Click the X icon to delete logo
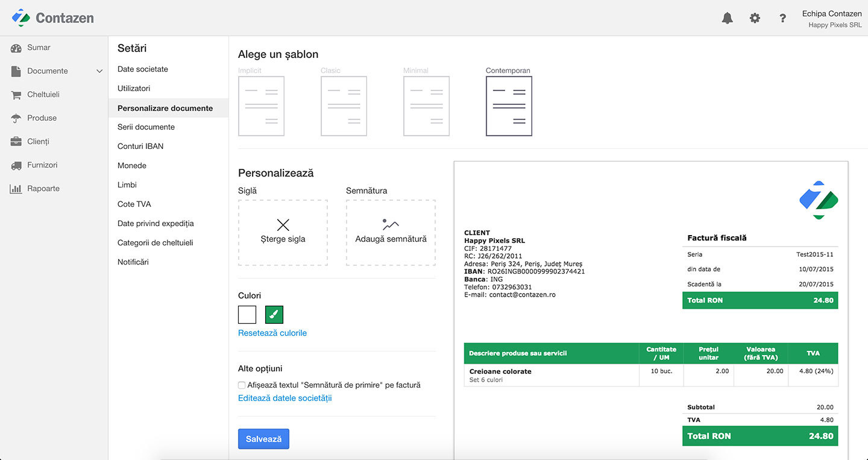Viewport: 868px width, 460px height. pyautogui.click(x=283, y=225)
